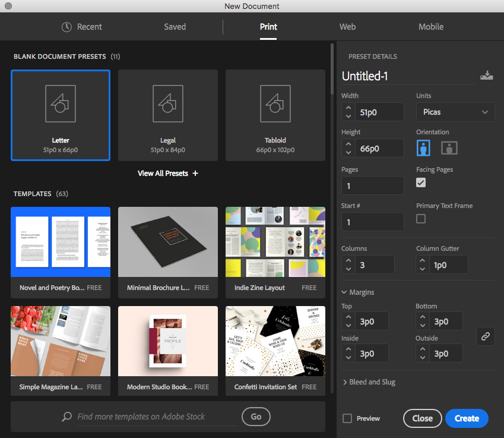Increase Inside margin with up arrow
This screenshot has width=504, height=438.
coord(348,349)
